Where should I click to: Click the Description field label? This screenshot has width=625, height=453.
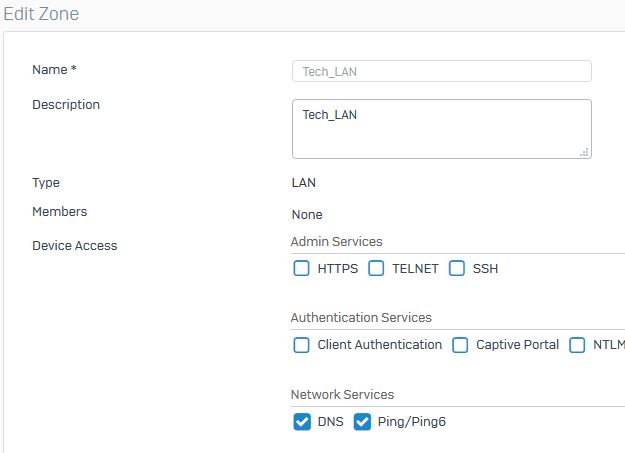[x=66, y=105]
